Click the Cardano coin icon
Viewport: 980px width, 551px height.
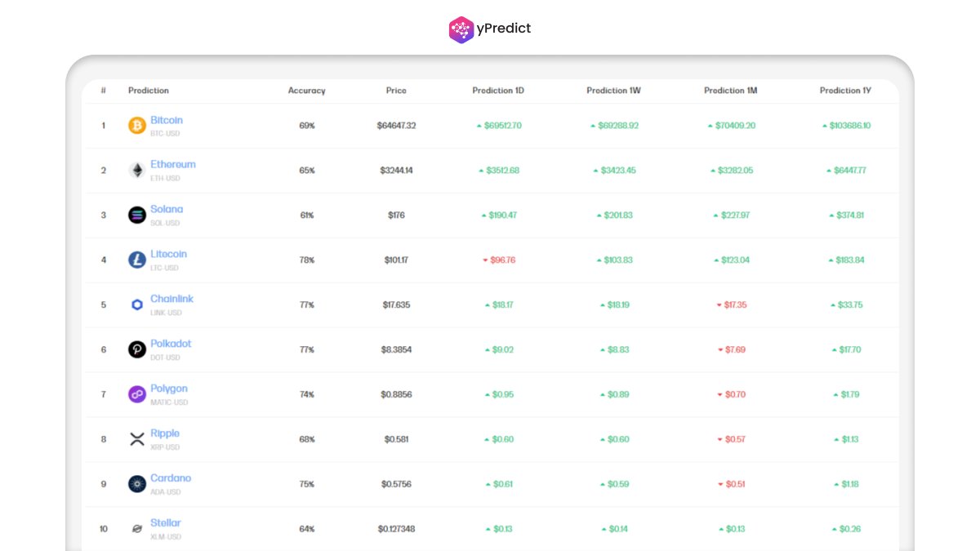click(137, 484)
